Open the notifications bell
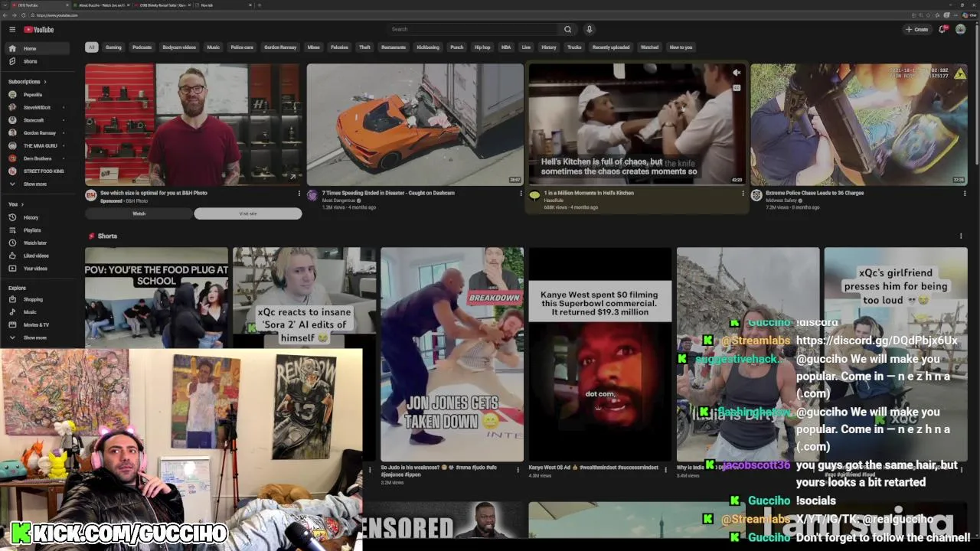The height and width of the screenshot is (551, 980). [x=942, y=29]
